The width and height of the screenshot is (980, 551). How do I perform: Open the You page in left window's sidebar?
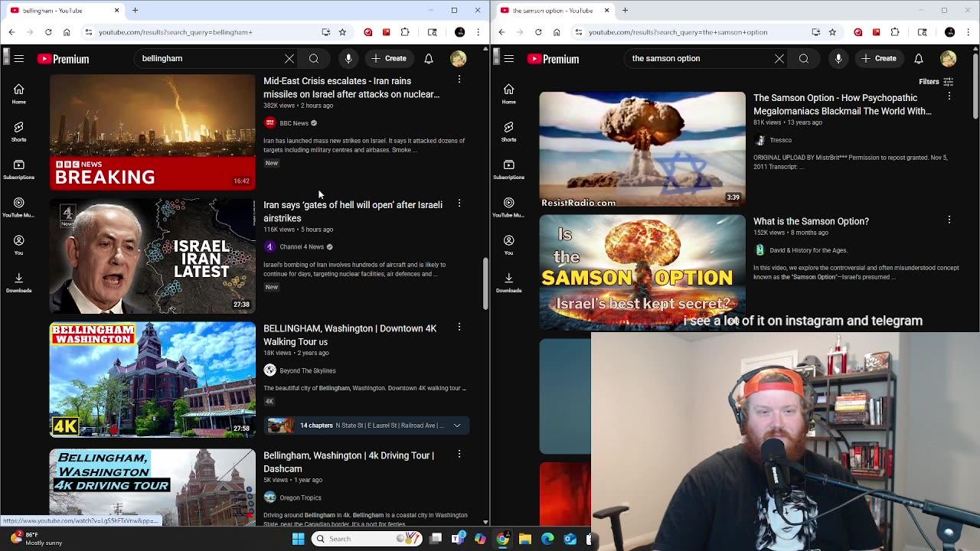18,244
